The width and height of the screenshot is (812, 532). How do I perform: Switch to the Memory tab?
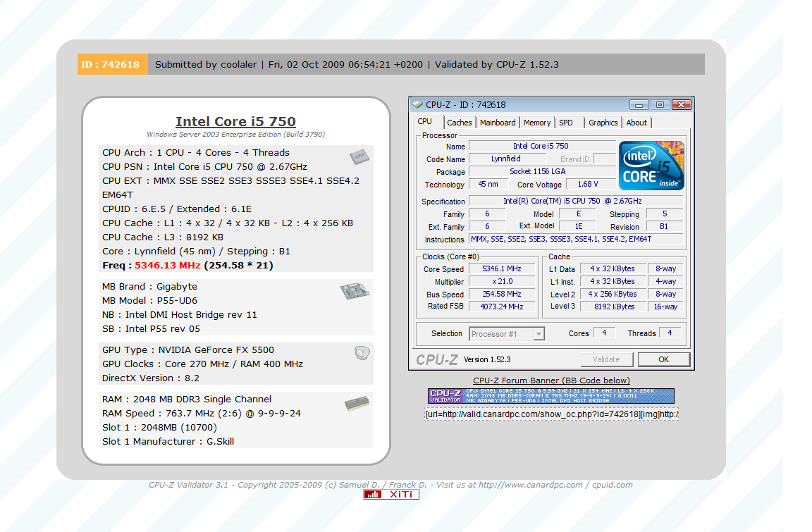pos(537,123)
